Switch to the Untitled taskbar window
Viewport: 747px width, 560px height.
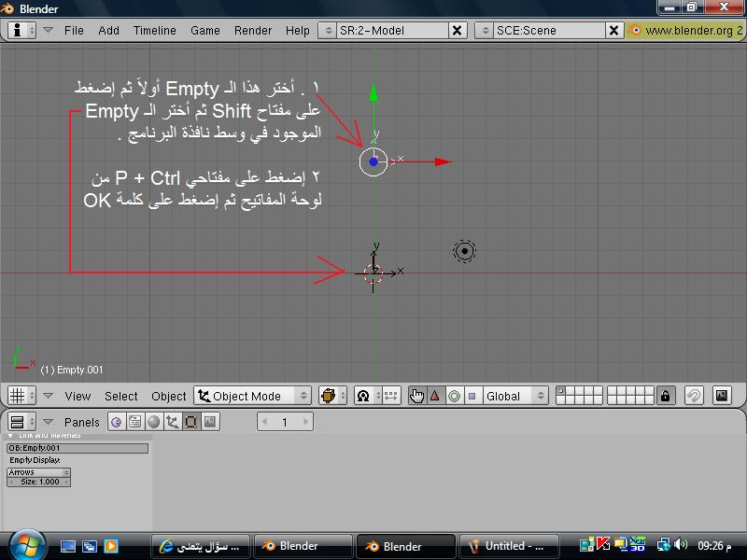coord(508,546)
